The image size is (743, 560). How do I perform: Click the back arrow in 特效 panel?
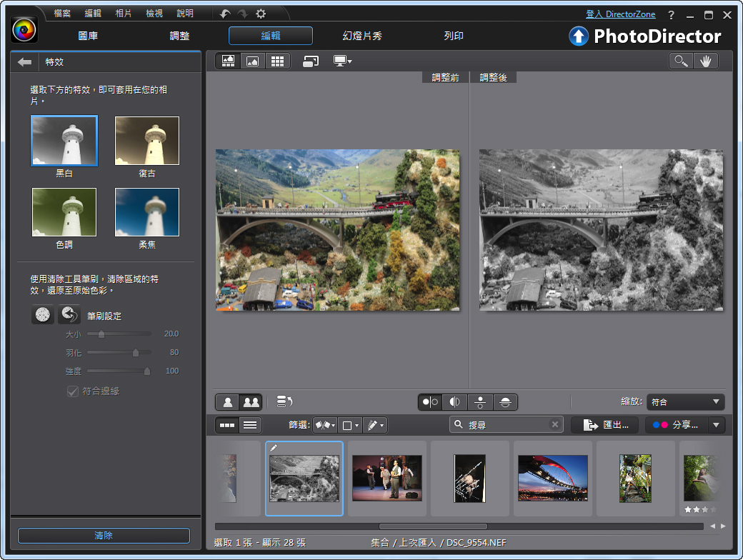coord(25,62)
